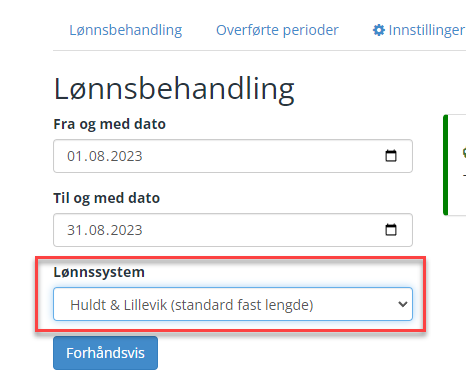Select the month 08 in the from-date field

96,156
